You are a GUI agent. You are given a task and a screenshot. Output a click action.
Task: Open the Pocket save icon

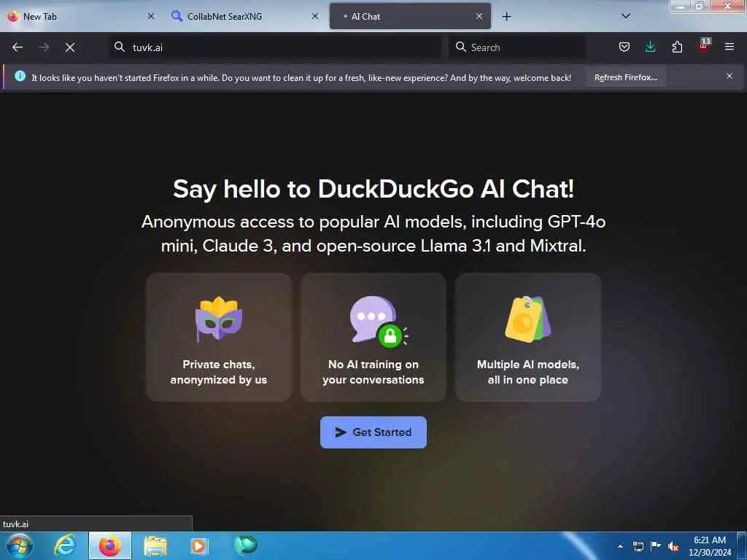click(624, 47)
